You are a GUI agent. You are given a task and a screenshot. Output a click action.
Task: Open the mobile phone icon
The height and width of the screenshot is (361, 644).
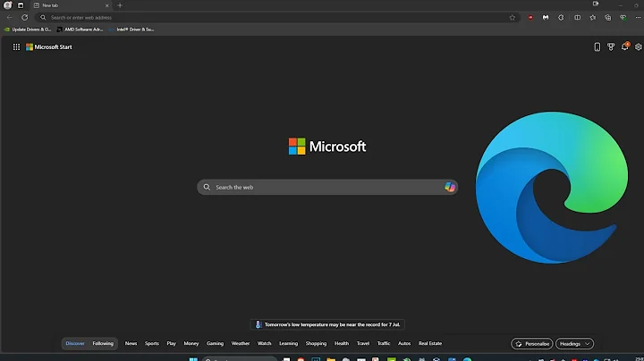(x=597, y=46)
